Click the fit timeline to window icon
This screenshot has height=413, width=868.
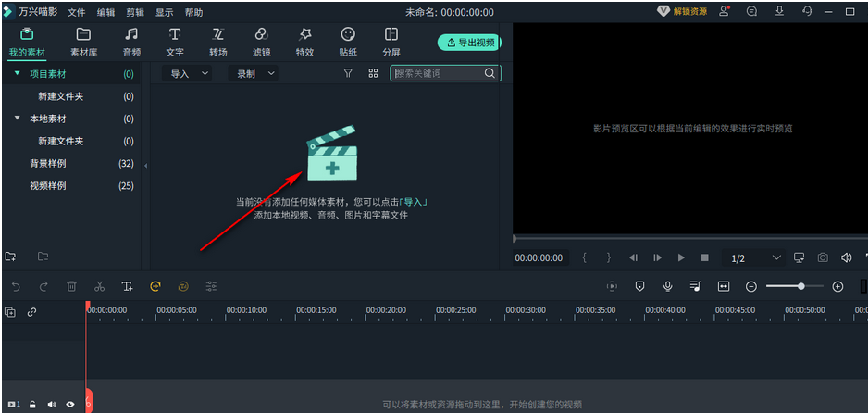pos(724,286)
